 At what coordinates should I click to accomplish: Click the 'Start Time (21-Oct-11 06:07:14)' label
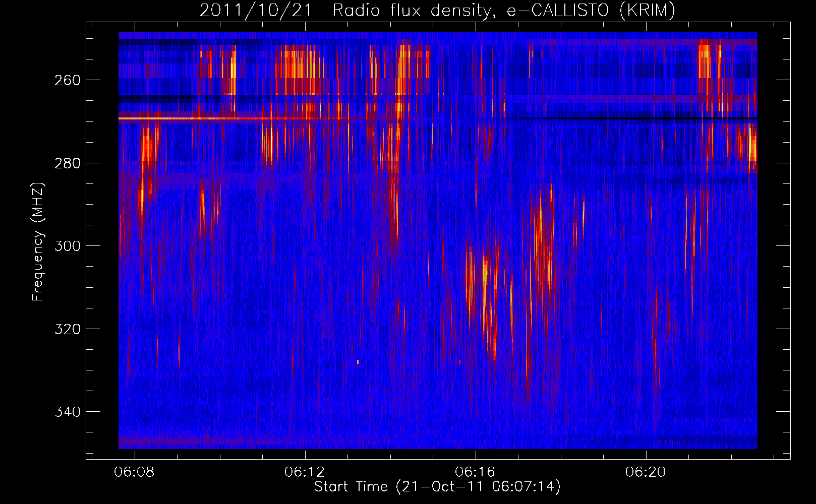[437, 487]
